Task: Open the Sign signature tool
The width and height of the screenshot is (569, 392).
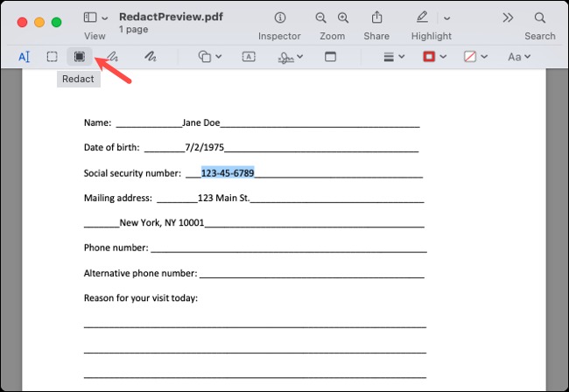Action: click(x=286, y=57)
